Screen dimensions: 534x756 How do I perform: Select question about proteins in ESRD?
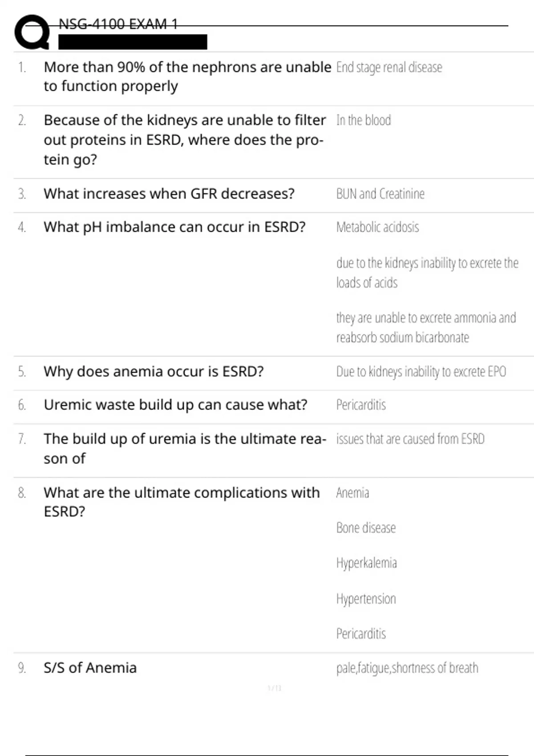pos(185,140)
